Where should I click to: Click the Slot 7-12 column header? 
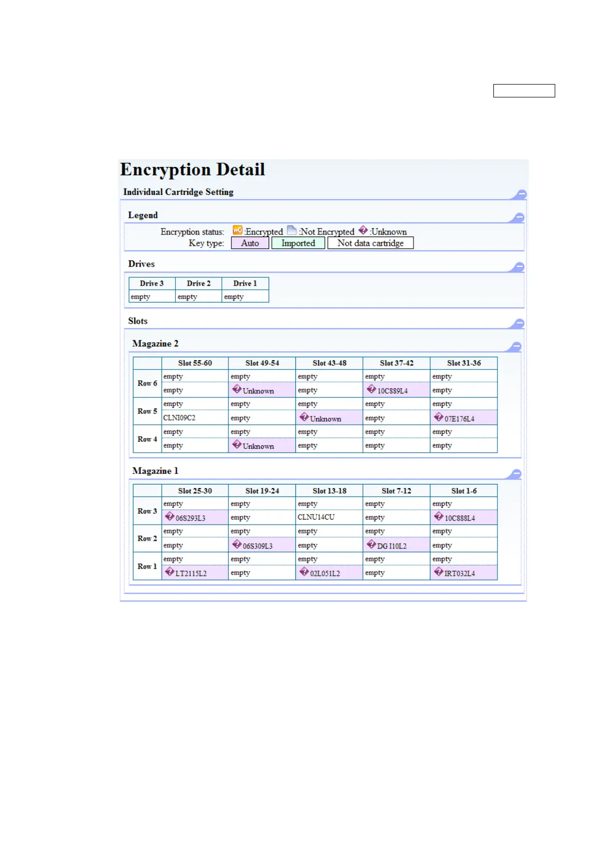(x=396, y=491)
